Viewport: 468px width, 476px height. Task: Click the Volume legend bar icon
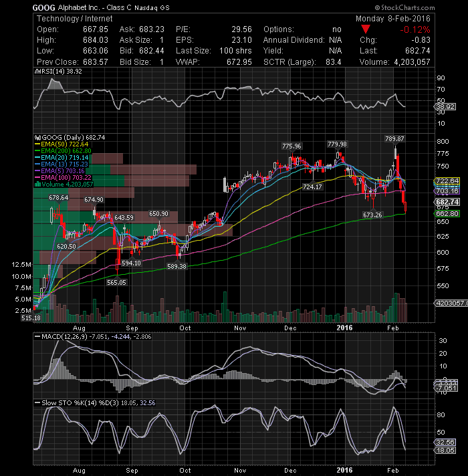(38, 185)
